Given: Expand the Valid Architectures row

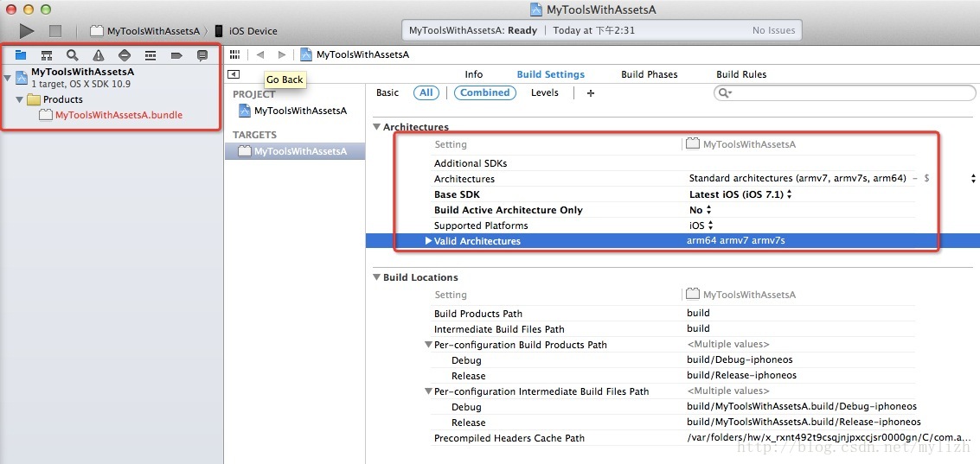Looking at the screenshot, I should pos(428,240).
